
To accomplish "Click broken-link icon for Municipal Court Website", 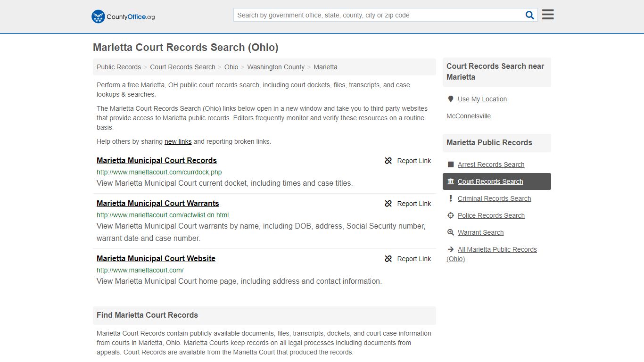I will (388, 259).
